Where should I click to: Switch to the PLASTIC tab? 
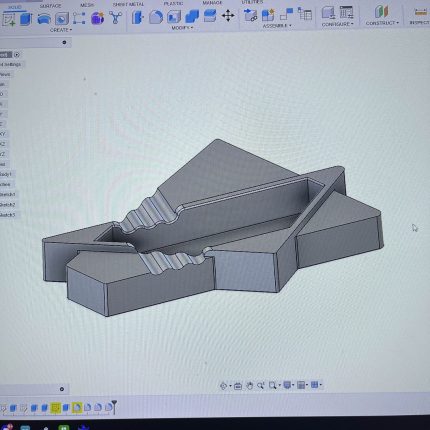coord(173,3)
